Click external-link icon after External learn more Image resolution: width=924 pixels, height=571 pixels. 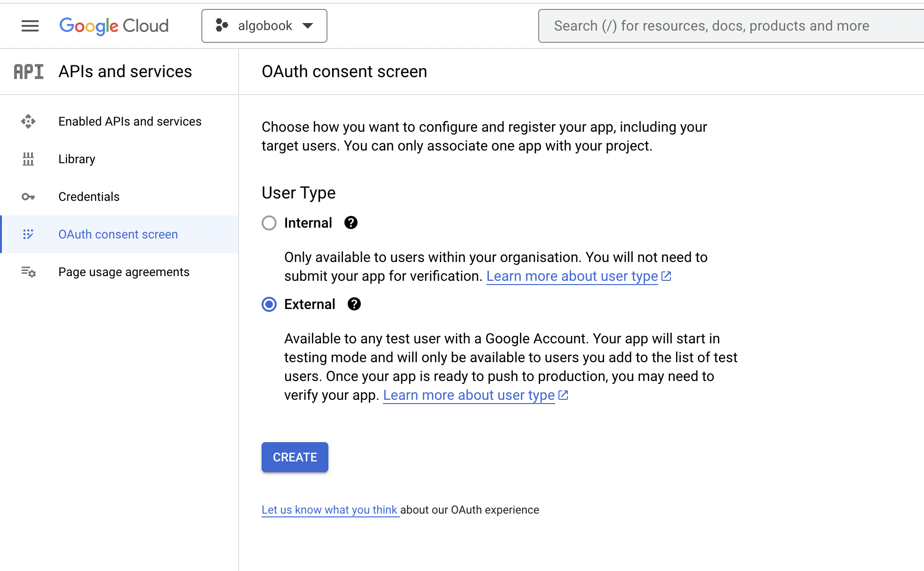pyautogui.click(x=563, y=395)
